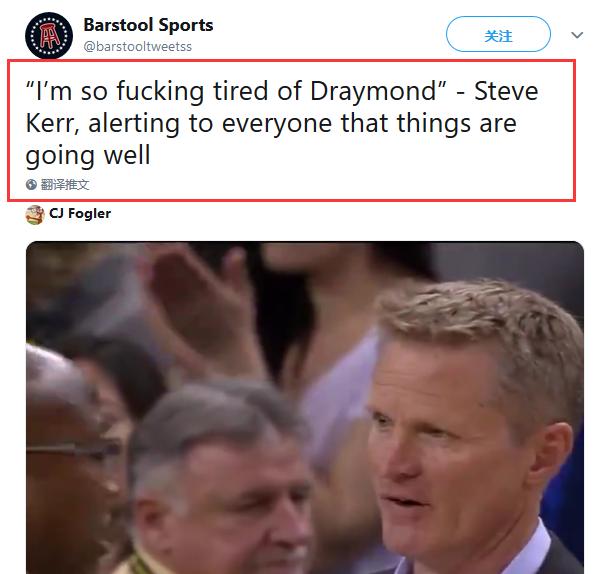
Task: Open the Barstool Sports avatar logo
Action: (49, 36)
